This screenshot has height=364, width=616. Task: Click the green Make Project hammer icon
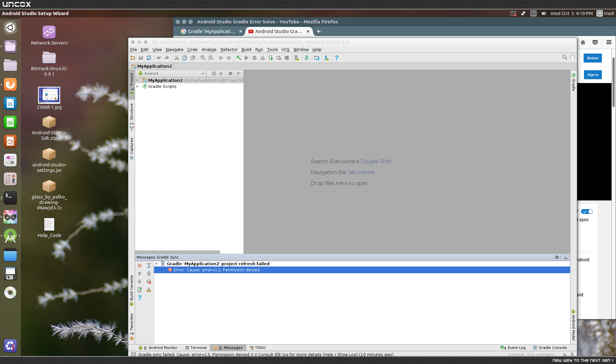[x=239, y=58]
